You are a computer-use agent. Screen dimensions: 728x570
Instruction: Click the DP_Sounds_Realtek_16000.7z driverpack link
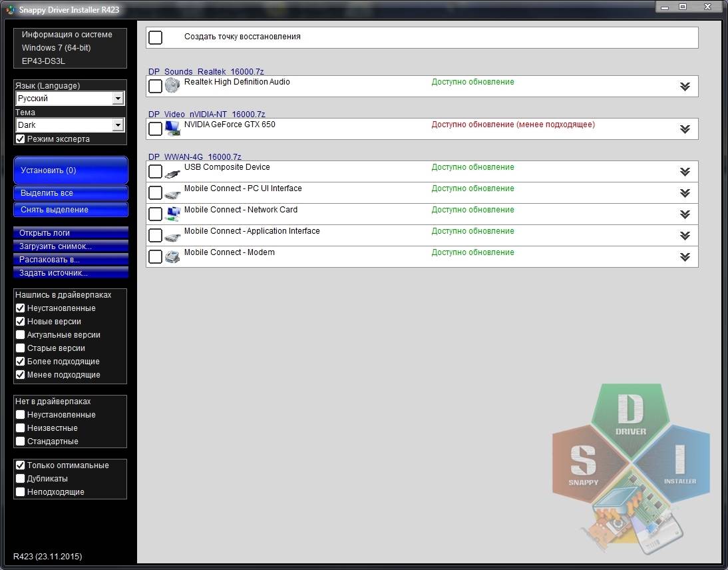206,71
